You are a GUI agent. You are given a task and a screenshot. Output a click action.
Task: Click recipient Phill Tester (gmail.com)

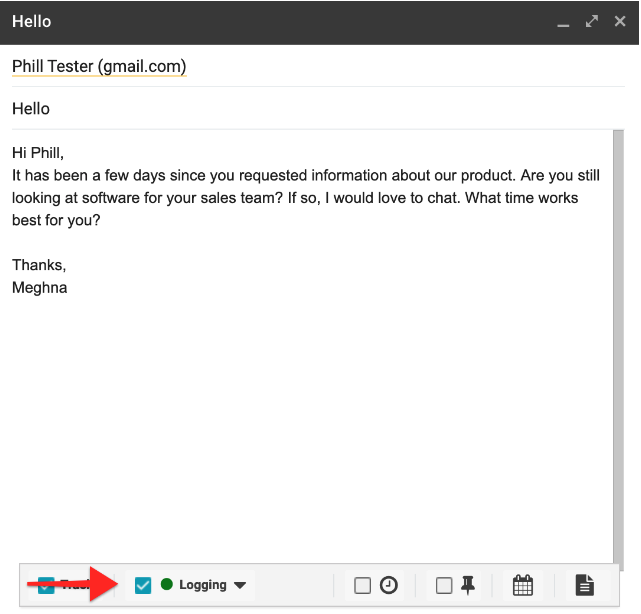tap(99, 66)
